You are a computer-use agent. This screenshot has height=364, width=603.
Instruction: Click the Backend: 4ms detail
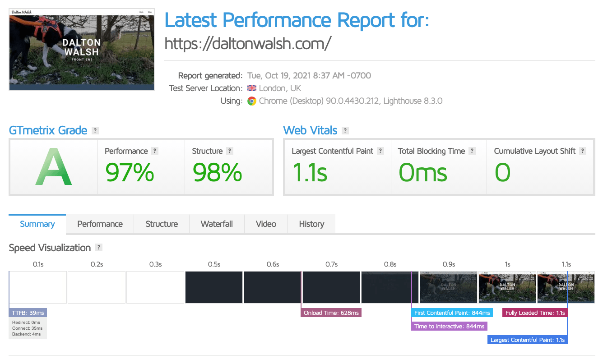tap(27, 334)
